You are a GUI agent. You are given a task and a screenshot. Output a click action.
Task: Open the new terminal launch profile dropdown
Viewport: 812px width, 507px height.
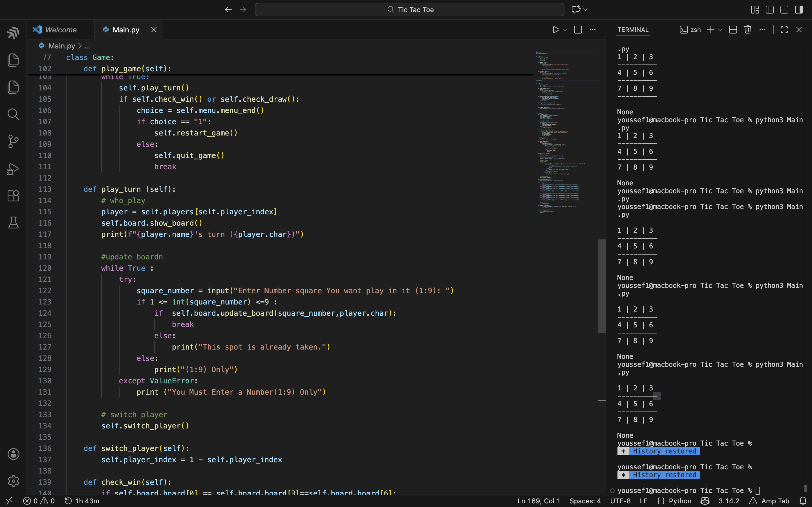(720, 30)
